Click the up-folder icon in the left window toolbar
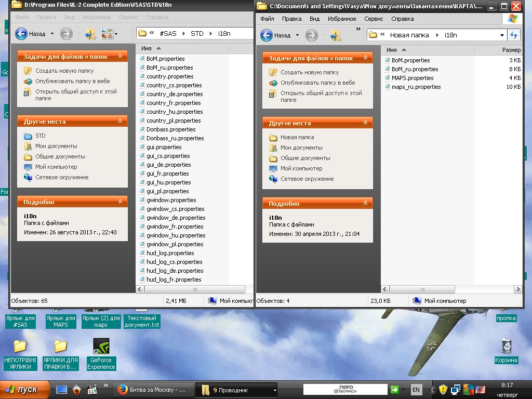Screen dimensions: 532x399 [x=90, y=34]
